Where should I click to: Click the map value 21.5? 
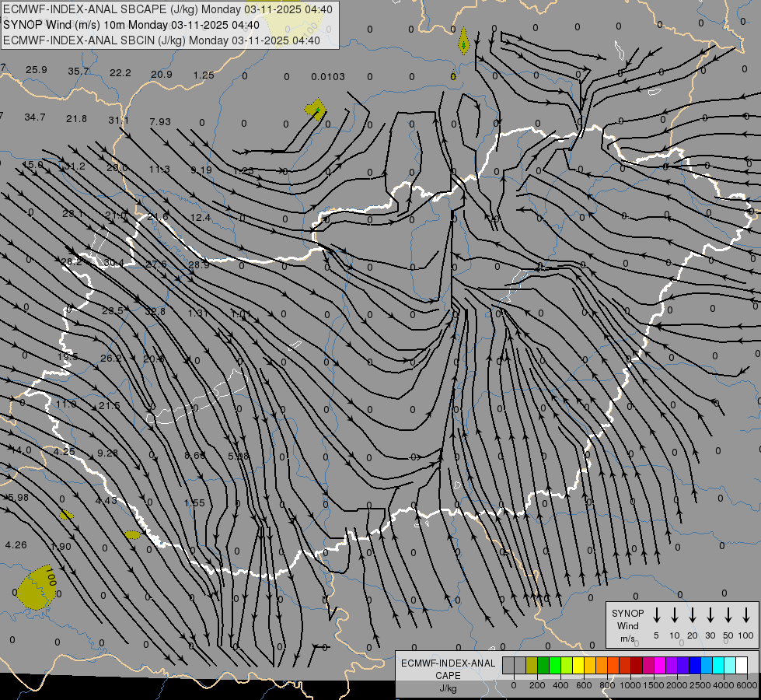(x=109, y=405)
